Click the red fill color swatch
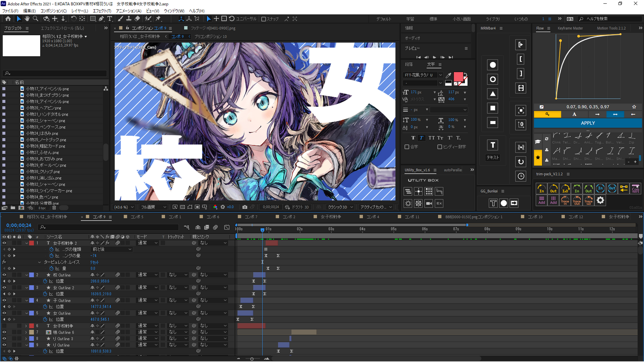The image size is (644, 362). [458, 77]
